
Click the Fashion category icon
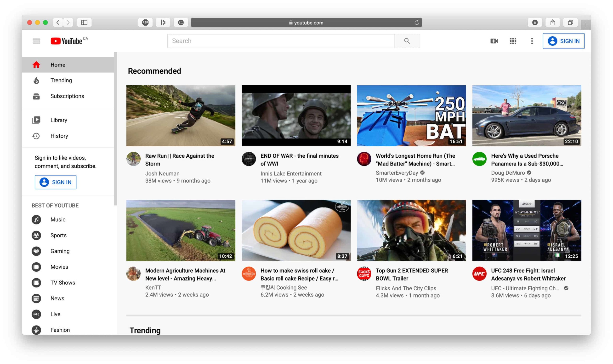(x=36, y=330)
